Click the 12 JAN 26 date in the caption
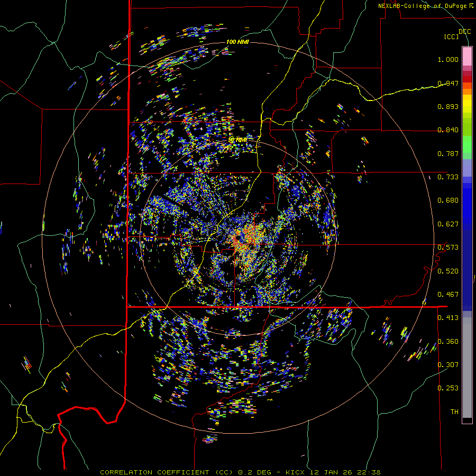The image size is (476, 476). (331, 472)
